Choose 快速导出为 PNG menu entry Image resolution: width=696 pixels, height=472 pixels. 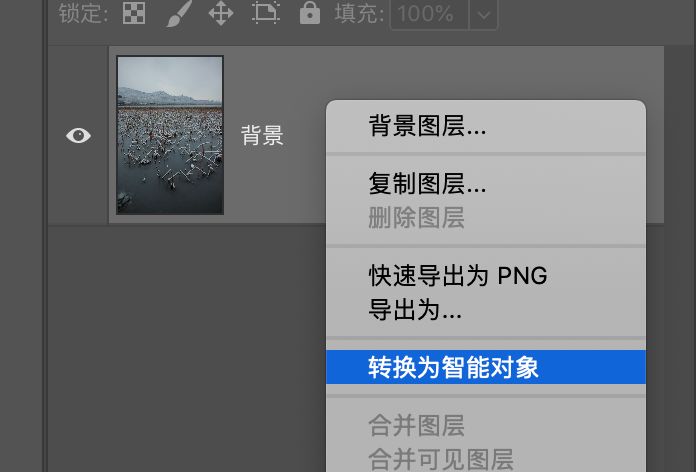486,276
